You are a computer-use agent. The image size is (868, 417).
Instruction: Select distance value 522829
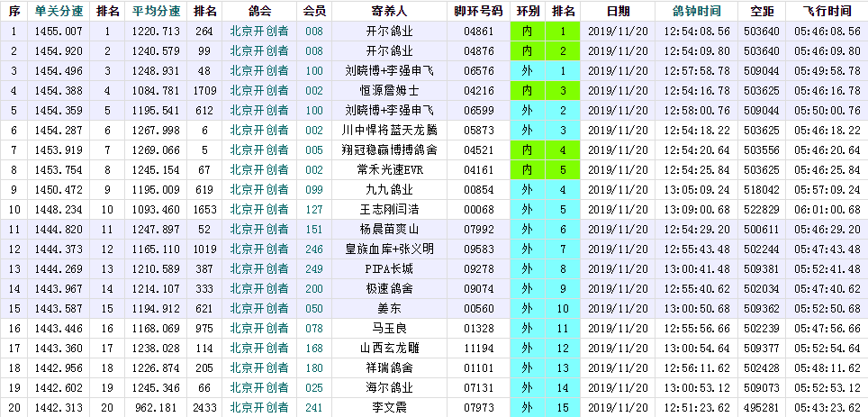[761, 210]
